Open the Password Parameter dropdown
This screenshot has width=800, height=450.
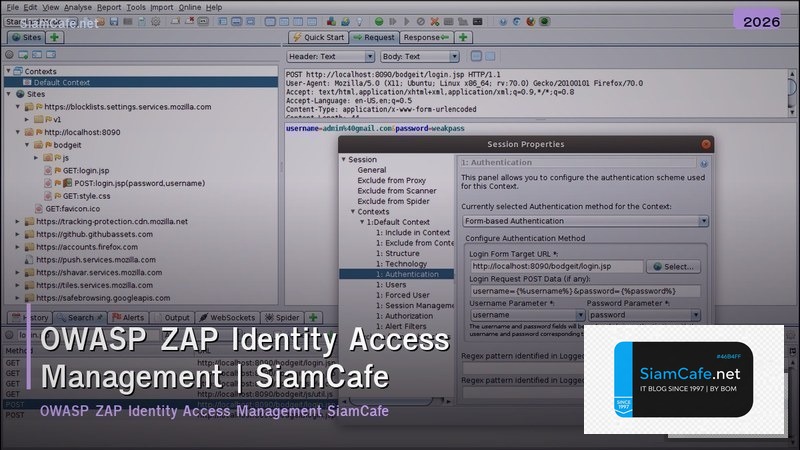pos(644,315)
